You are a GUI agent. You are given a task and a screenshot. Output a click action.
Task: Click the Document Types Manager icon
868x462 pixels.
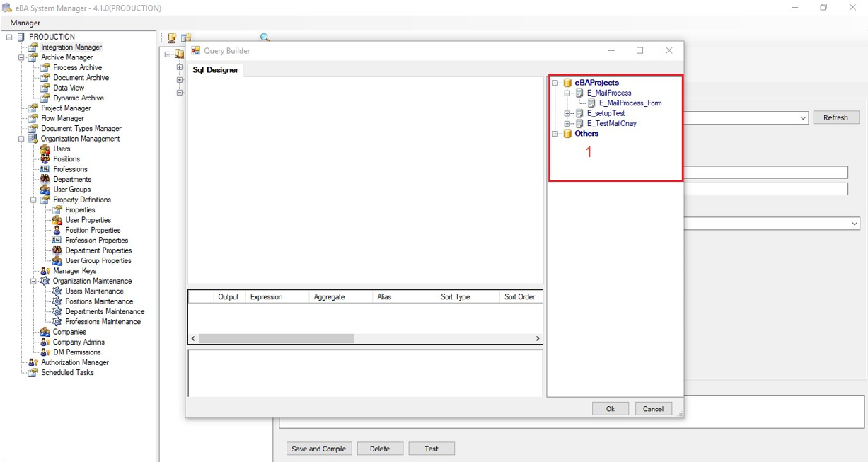(x=33, y=129)
